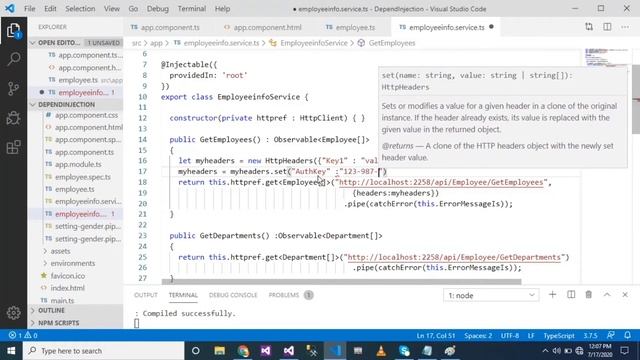The image size is (640, 360).
Task: Open the Extensions view
Action: (x=13, y=147)
